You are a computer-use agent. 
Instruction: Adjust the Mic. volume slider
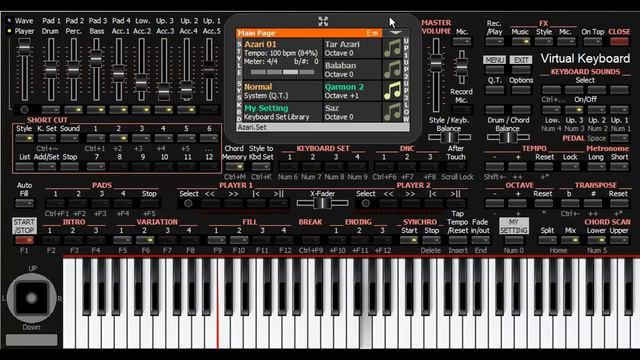[x=462, y=67]
